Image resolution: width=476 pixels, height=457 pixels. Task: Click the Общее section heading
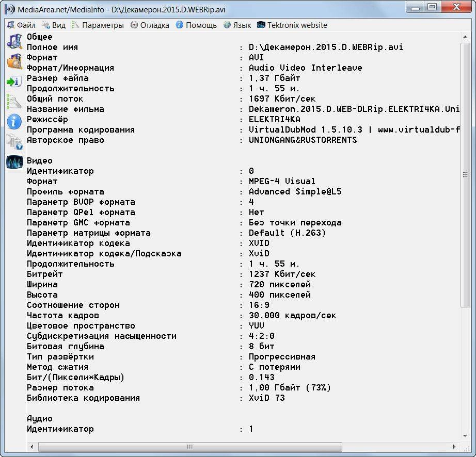[x=40, y=37]
